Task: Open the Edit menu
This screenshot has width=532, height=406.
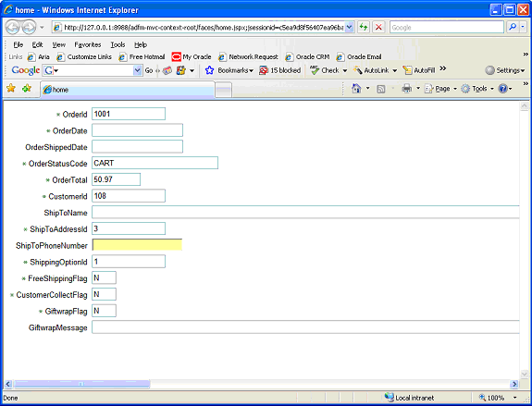Action: tap(37, 44)
